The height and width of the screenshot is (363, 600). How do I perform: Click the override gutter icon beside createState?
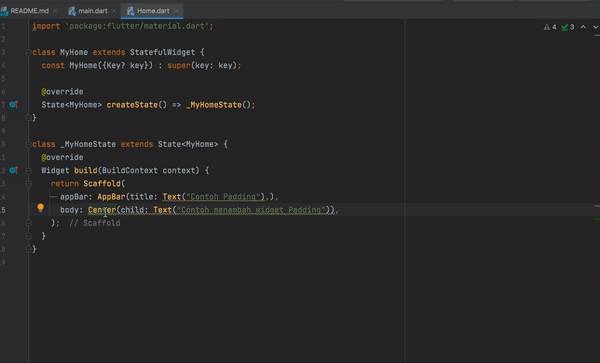14,104
